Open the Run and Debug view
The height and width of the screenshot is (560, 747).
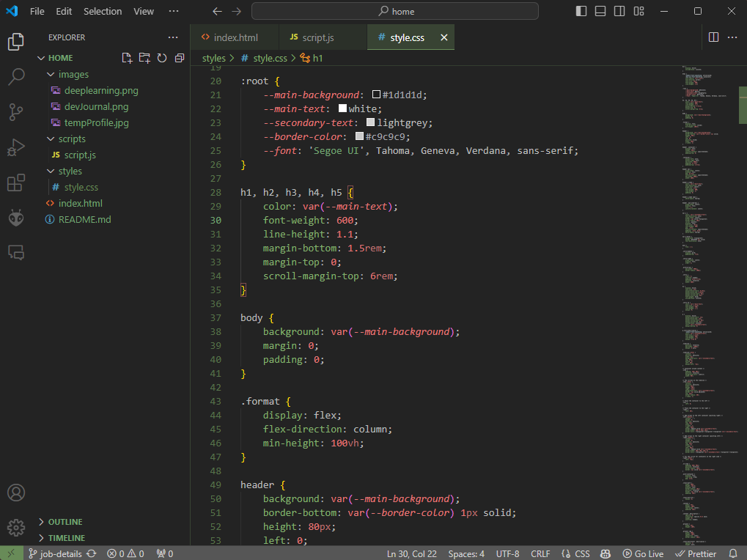(x=15, y=147)
